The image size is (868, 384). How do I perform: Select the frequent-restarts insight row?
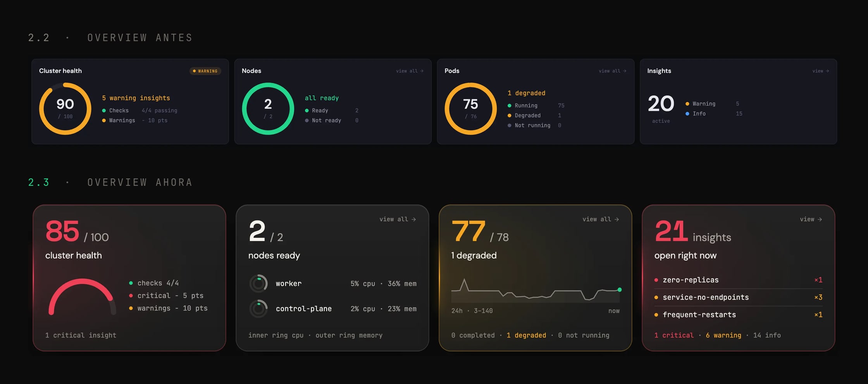click(738, 315)
